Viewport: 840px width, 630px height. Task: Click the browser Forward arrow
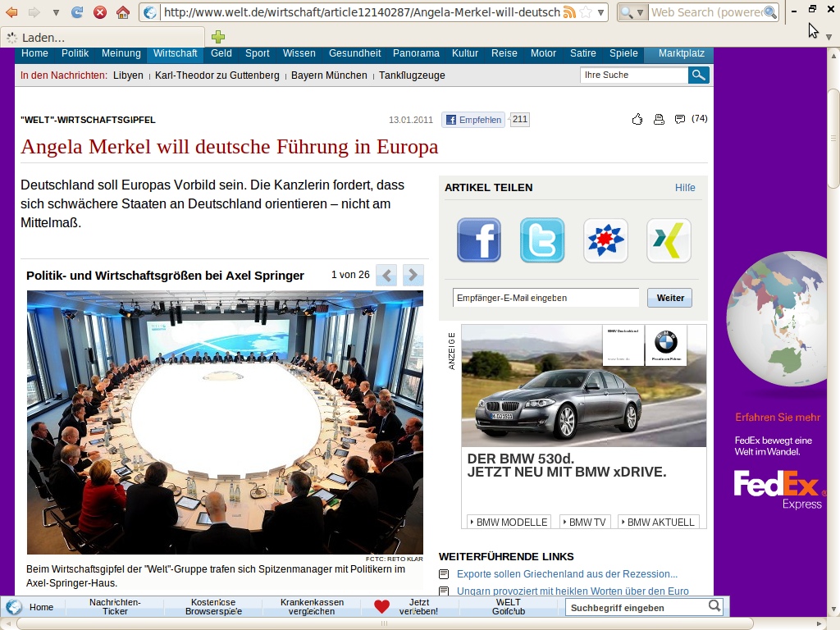tap(33, 11)
